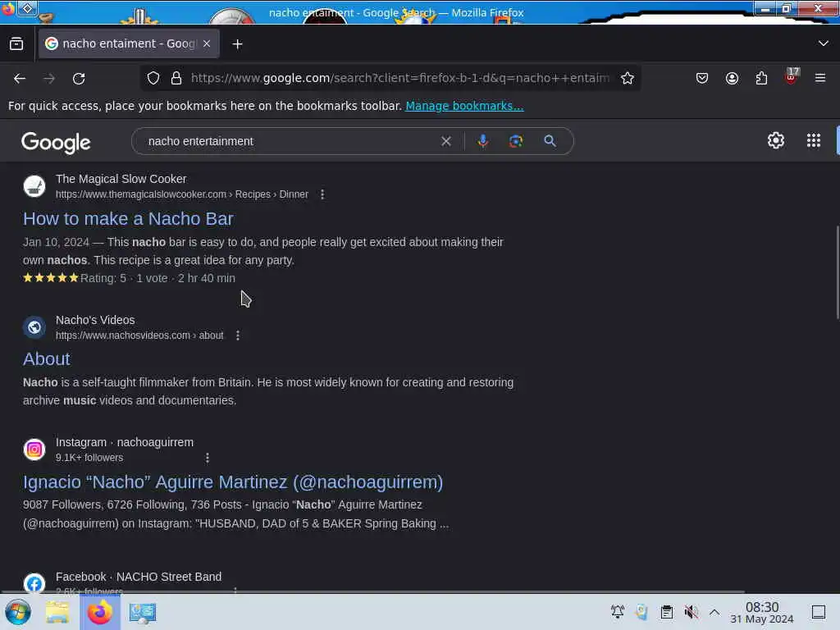The height and width of the screenshot is (630, 840).
Task: Open more options for Nacho's Videos result
Action: [x=238, y=336]
